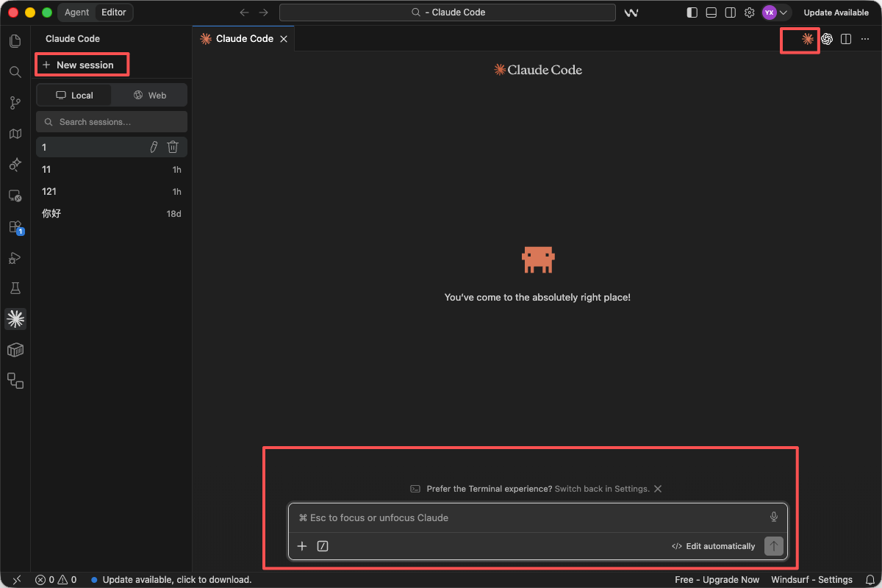Click the YX profile avatar
Viewport: 882px width, 588px height.
click(x=769, y=12)
